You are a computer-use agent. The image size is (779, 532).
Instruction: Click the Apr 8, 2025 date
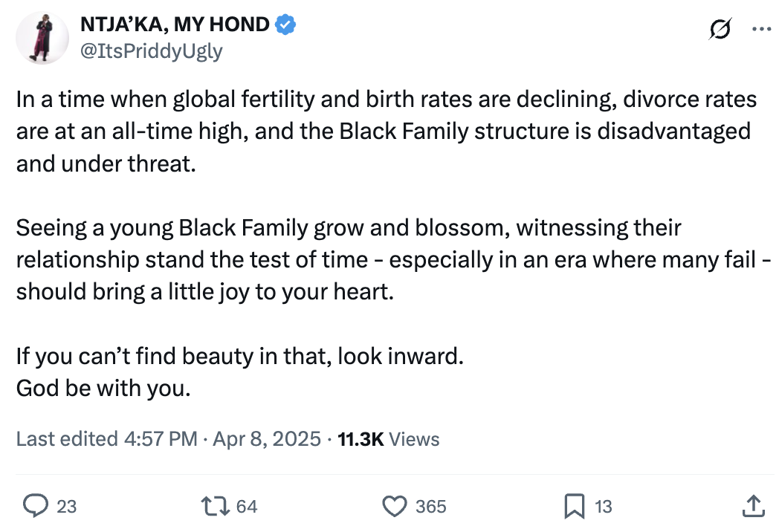267,439
